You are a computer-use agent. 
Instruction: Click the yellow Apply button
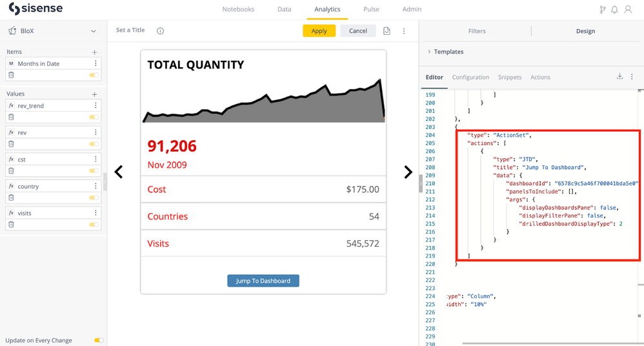(x=319, y=31)
